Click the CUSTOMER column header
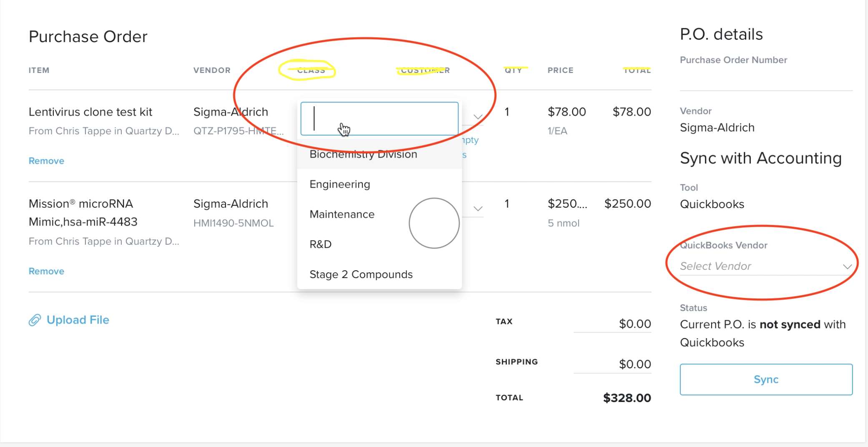 tap(425, 70)
